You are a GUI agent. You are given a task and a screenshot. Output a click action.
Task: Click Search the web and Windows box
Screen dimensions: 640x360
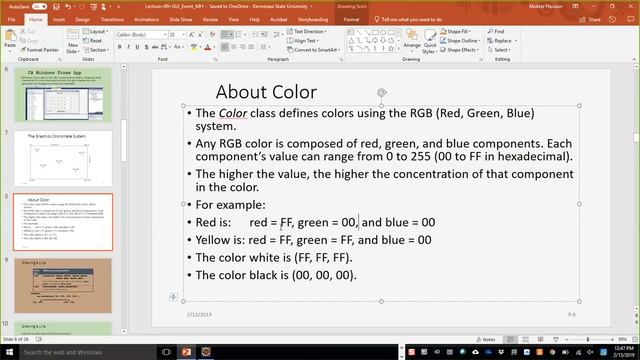pos(87,352)
